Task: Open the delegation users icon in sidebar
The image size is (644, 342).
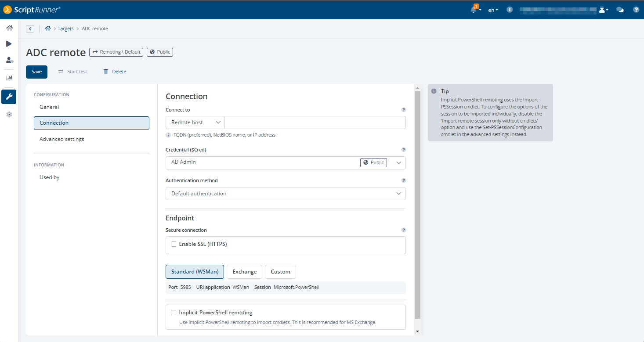Action: (x=9, y=60)
